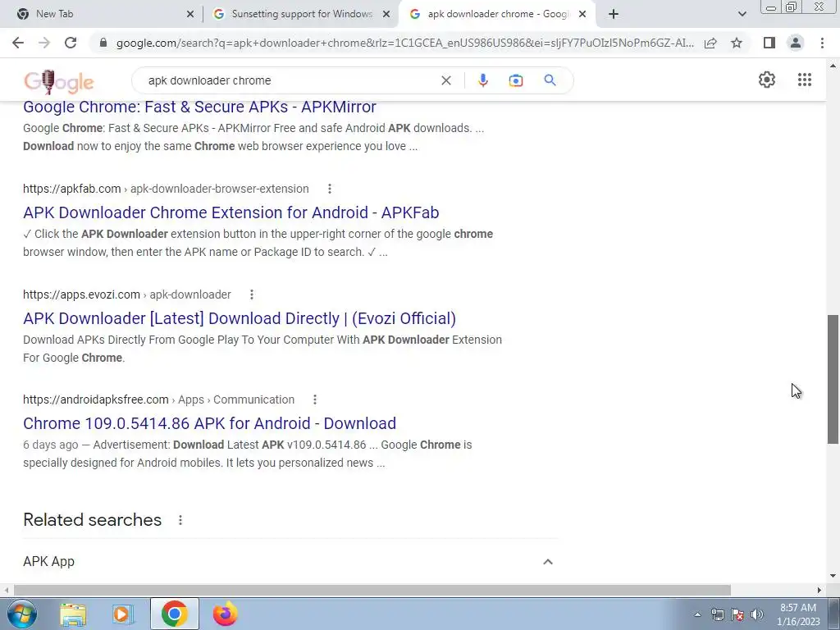Image resolution: width=840 pixels, height=630 pixels.
Task: Open the tab search dropdown arrow
Action: click(742, 15)
